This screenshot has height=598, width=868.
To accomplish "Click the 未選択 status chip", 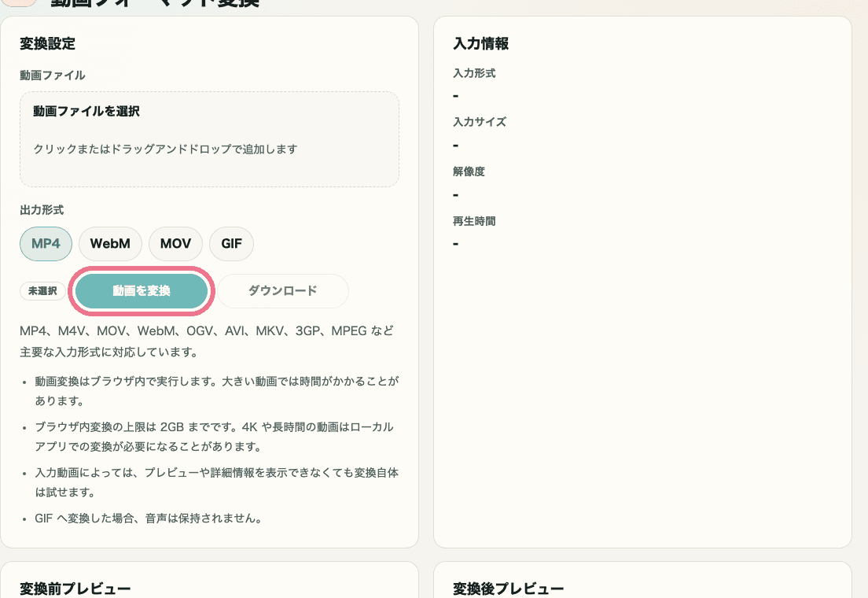I will point(42,290).
